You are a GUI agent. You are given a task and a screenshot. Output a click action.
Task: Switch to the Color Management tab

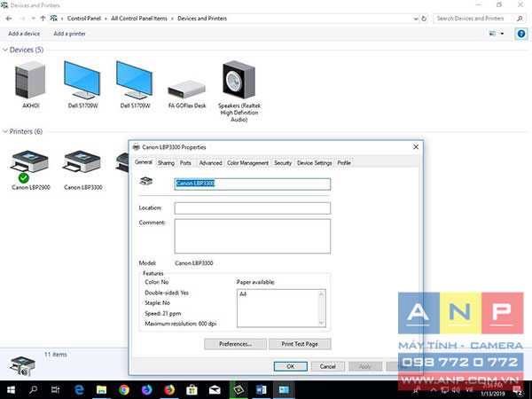247,163
